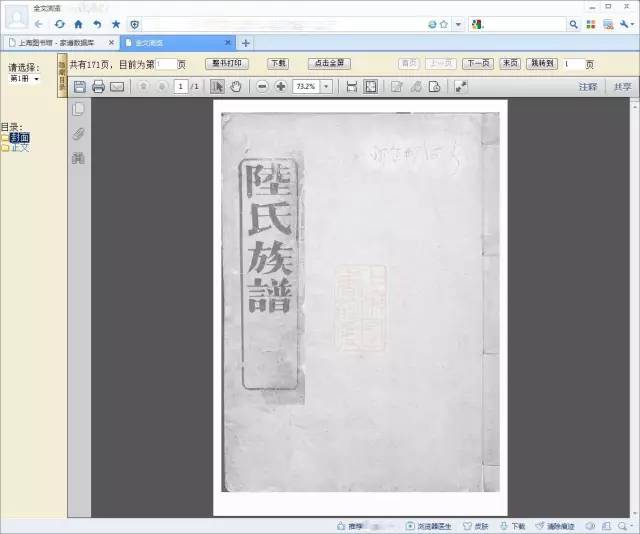Image resolution: width=640 pixels, height=534 pixels.
Task: Click the fit one full page icon
Action: [370, 87]
